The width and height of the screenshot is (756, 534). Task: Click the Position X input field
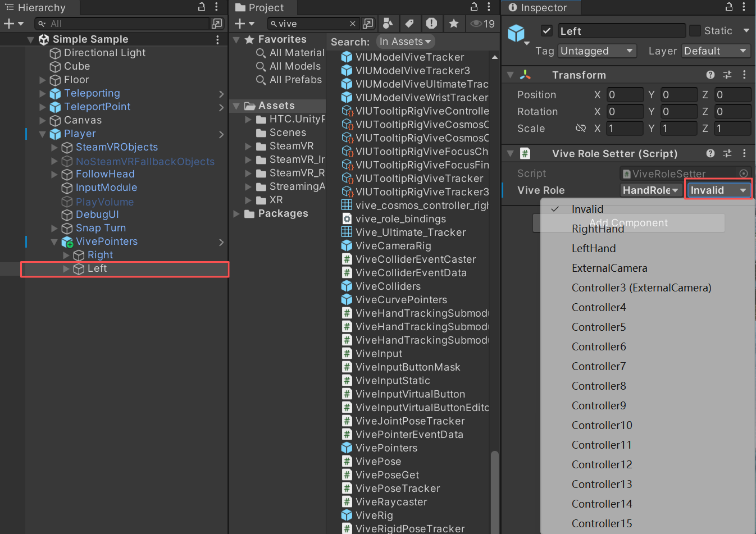[x=625, y=95]
